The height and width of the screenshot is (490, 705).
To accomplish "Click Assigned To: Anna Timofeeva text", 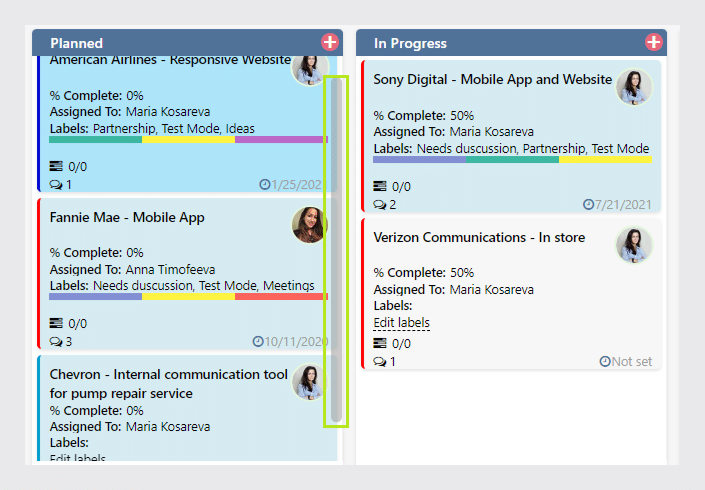I will [x=132, y=270].
